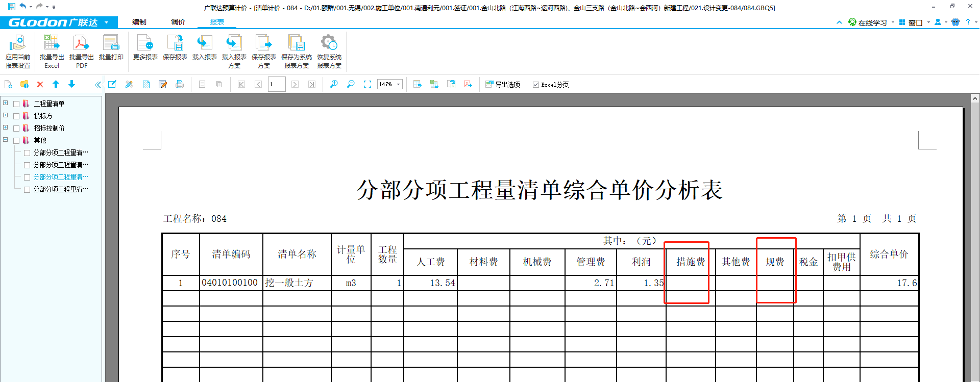Click the new folder icon in report toolbar

coord(24,84)
